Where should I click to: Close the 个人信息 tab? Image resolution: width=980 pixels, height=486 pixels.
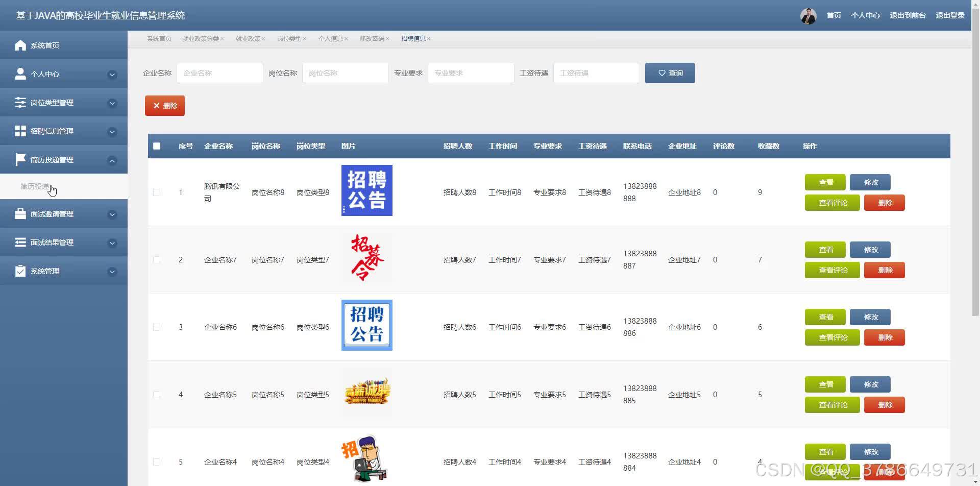click(x=346, y=39)
